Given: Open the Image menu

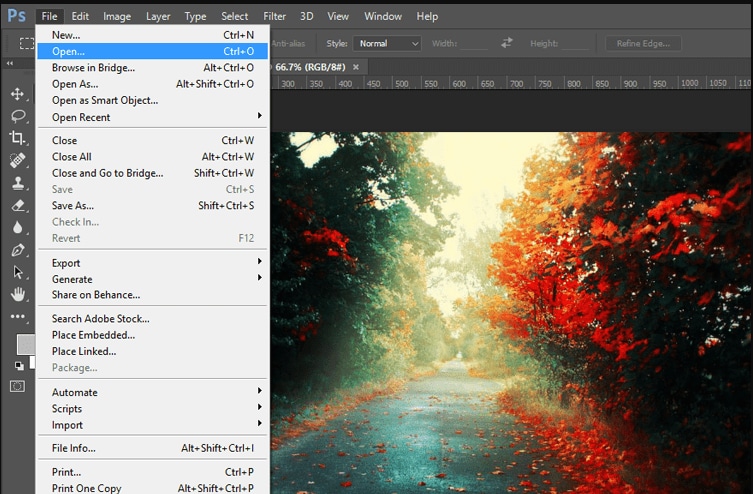Looking at the screenshot, I should pos(117,16).
